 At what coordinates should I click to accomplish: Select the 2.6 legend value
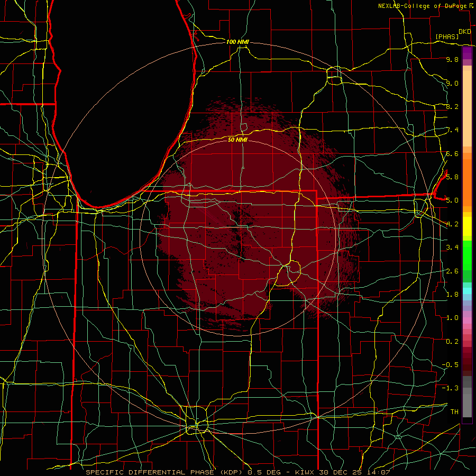coord(452,271)
